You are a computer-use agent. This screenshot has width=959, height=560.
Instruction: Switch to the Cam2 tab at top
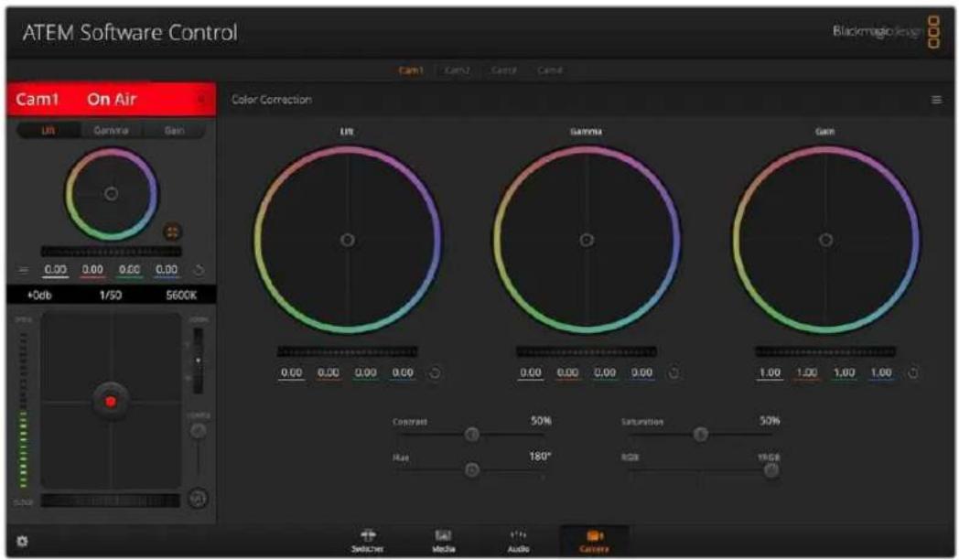pos(457,70)
